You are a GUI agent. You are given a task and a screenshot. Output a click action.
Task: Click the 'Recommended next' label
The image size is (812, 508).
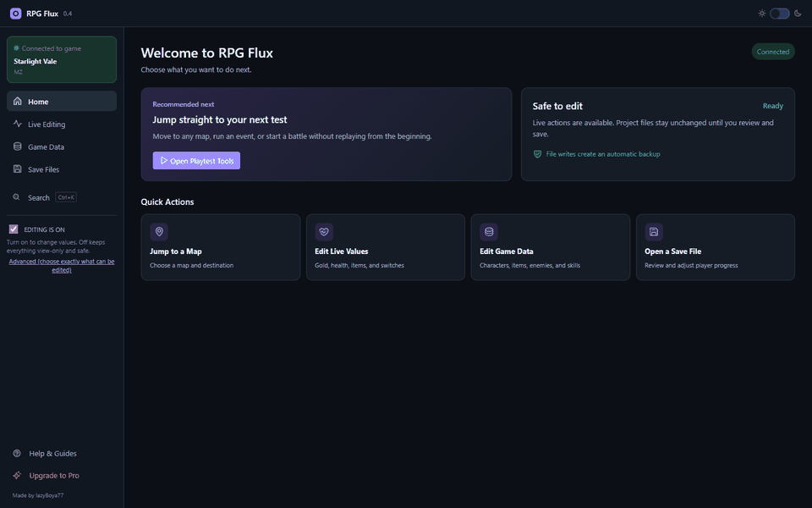184,104
